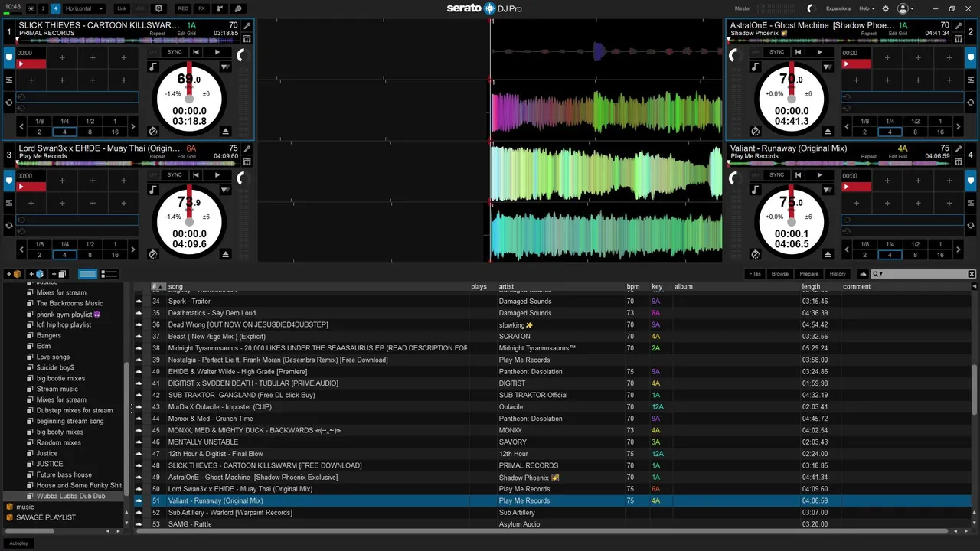The height and width of the screenshot is (551, 980).
Task: Open the settings gear
Action: pos(886,8)
